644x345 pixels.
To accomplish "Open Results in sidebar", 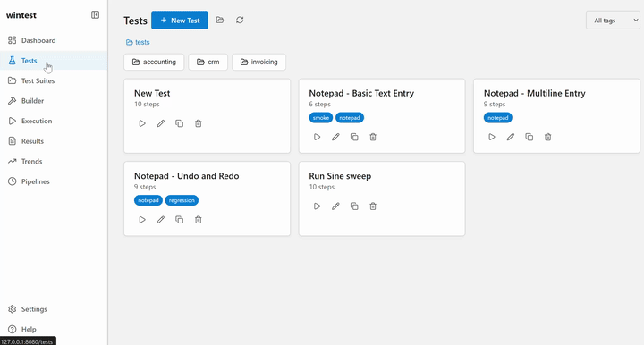I will pos(54,141).
